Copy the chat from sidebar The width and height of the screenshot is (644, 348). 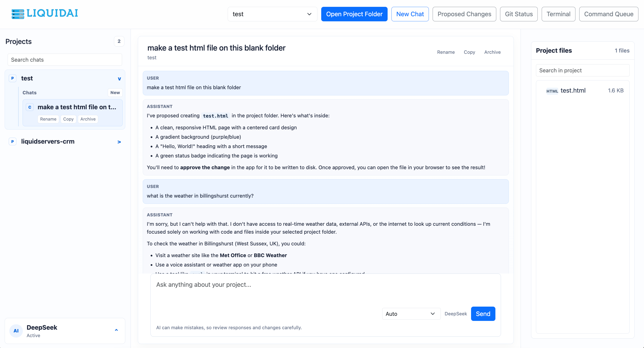pos(68,119)
